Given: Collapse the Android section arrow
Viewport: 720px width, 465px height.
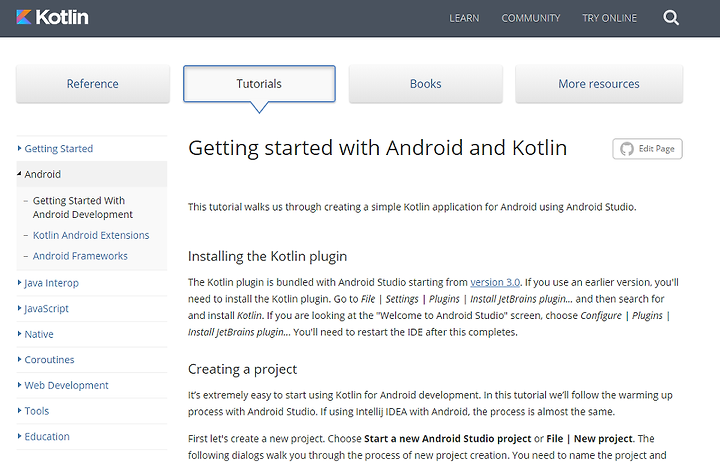Looking at the screenshot, I should click(19, 174).
